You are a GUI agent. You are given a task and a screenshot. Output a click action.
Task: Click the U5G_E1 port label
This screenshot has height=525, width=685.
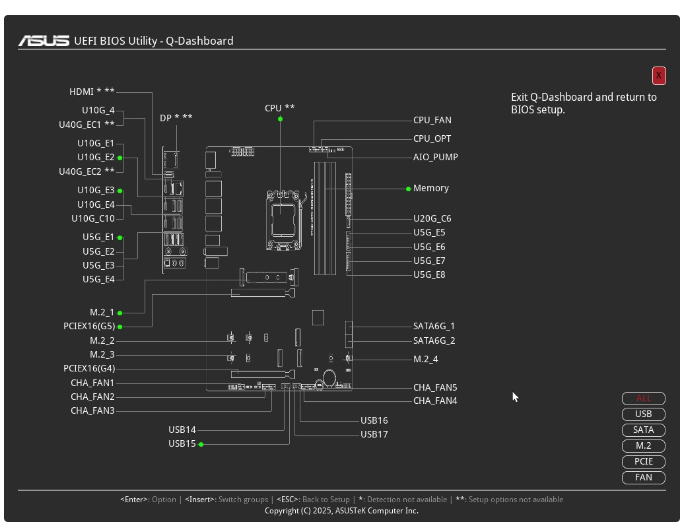(x=98, y=237)
